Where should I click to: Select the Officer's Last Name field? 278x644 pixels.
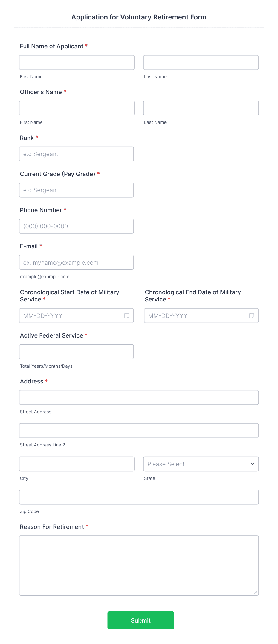coord(201,108)
